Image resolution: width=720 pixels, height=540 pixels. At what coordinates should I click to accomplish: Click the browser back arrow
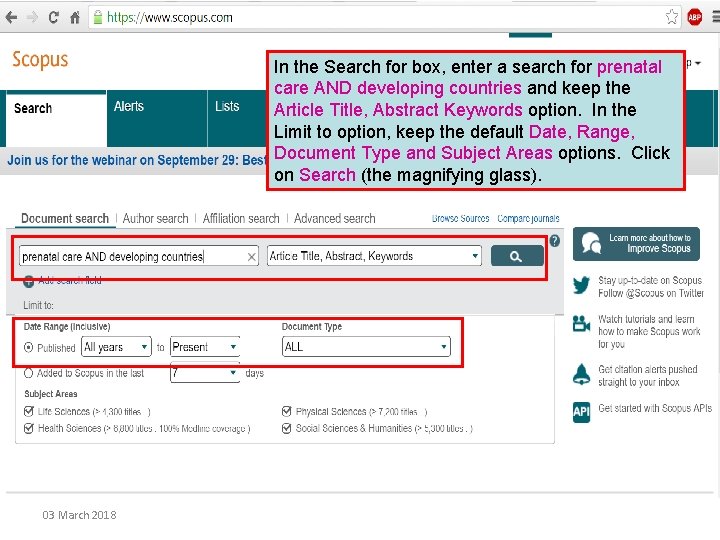click(11, 17)
